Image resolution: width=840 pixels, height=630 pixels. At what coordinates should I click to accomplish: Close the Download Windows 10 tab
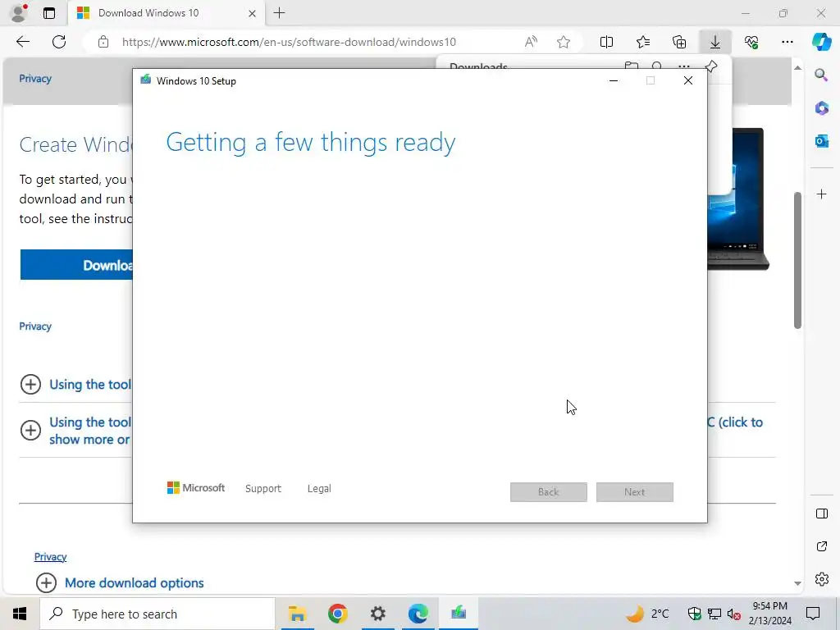point(252,13)
